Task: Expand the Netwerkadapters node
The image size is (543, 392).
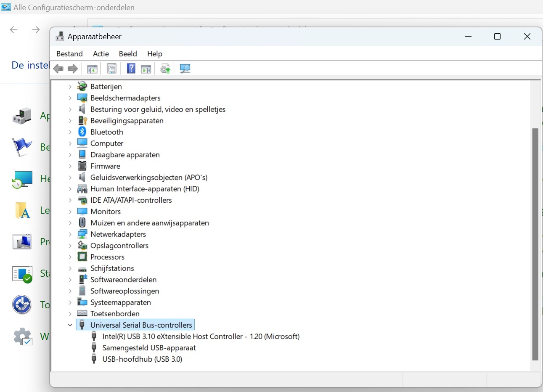Action: pos(70,234)
